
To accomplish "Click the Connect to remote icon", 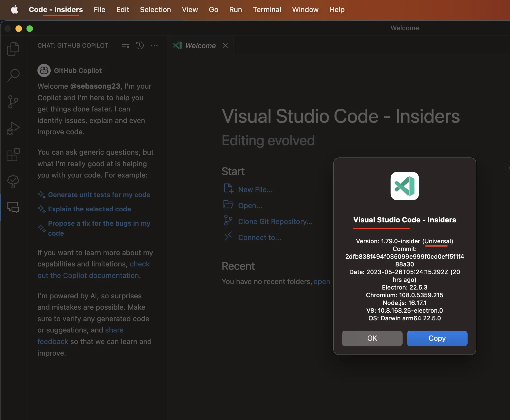I will pyautogui.click(x=228, y=236).
